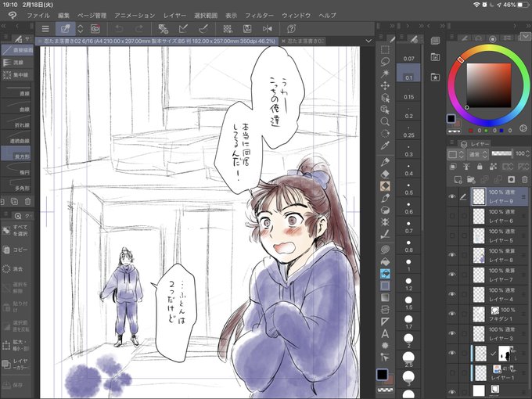The image size is (532, 399).
Task: Select the pen tool
Action: (x=385, y=162)
